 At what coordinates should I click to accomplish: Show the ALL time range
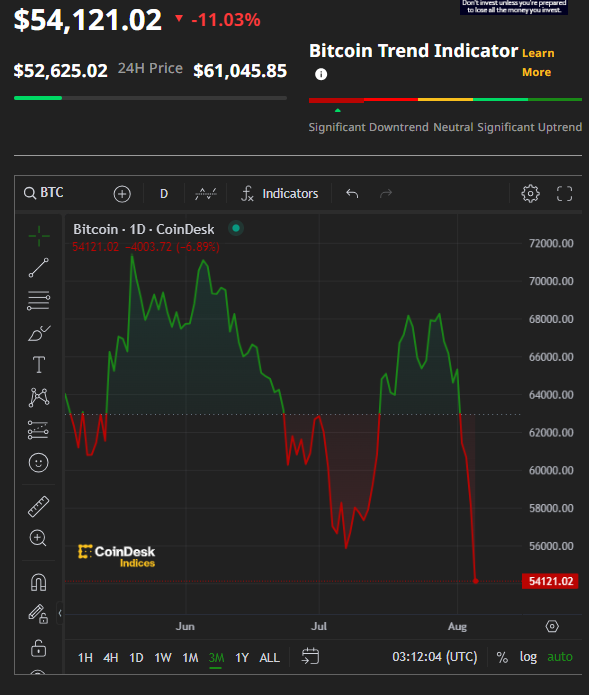click(x=269, y=657)
